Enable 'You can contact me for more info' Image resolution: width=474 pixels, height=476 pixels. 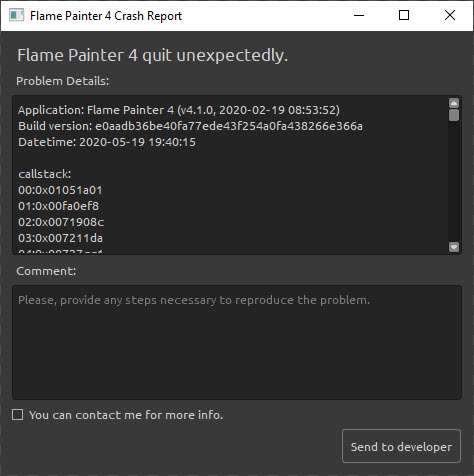[18, 415]
